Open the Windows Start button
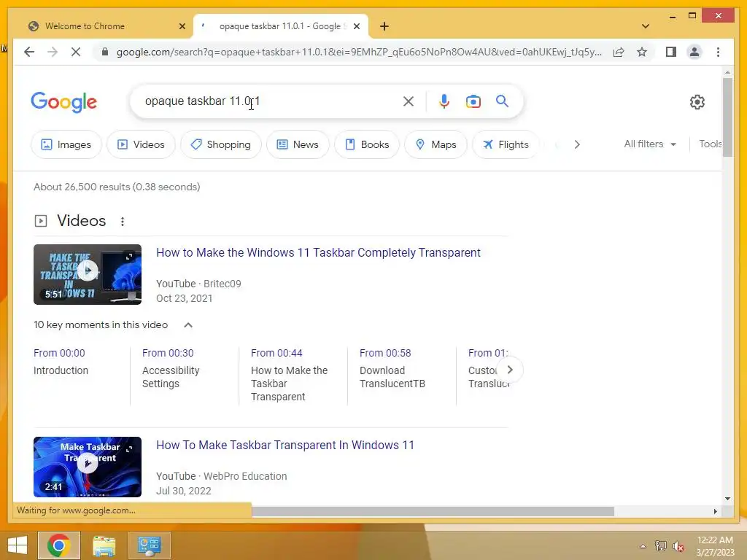The height and width of the screenshot is (560, 747). 18,545
